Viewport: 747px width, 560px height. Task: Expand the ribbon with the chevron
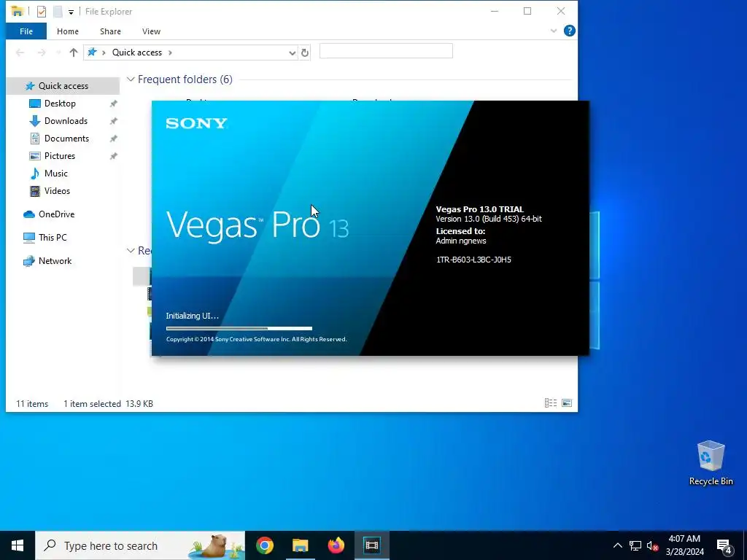[554, 31]
